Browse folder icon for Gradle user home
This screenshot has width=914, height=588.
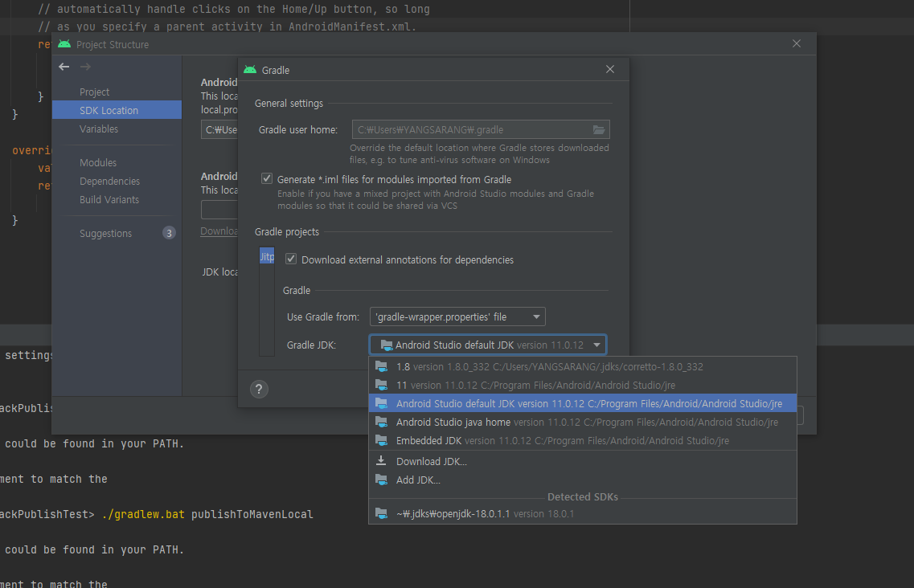pos(599,129)
